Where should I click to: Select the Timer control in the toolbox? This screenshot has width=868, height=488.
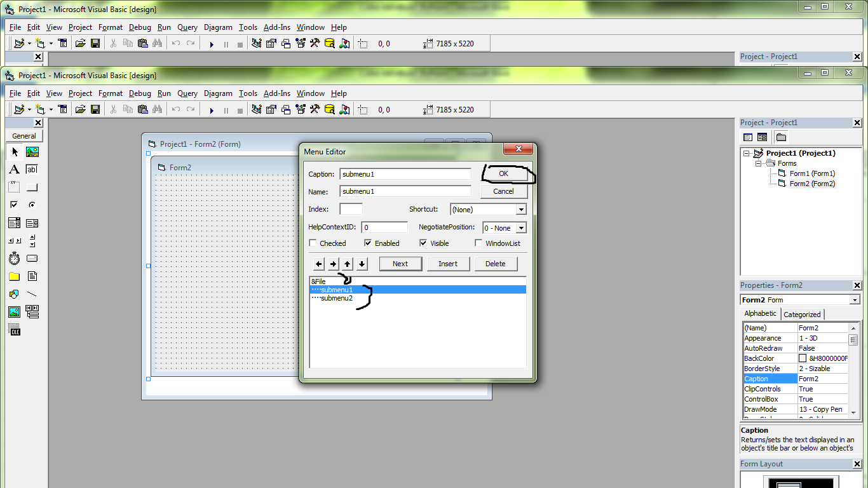pos(15,259)
